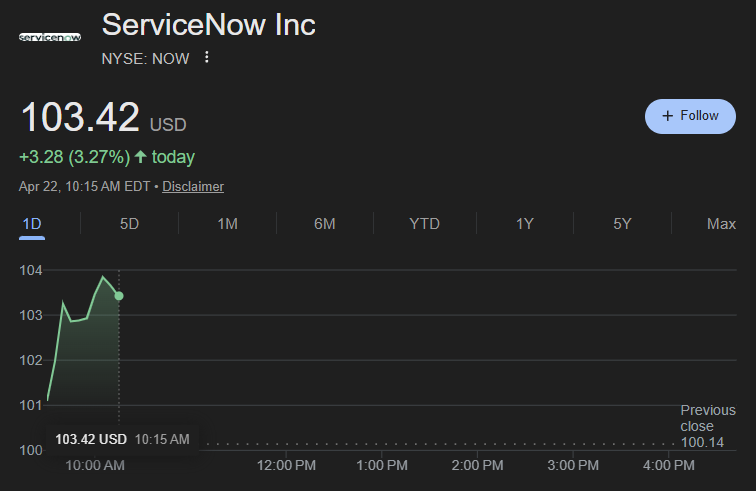Click the Previous close 100.14 label
This screenshot has height=491, width=756.
[707, 426]
